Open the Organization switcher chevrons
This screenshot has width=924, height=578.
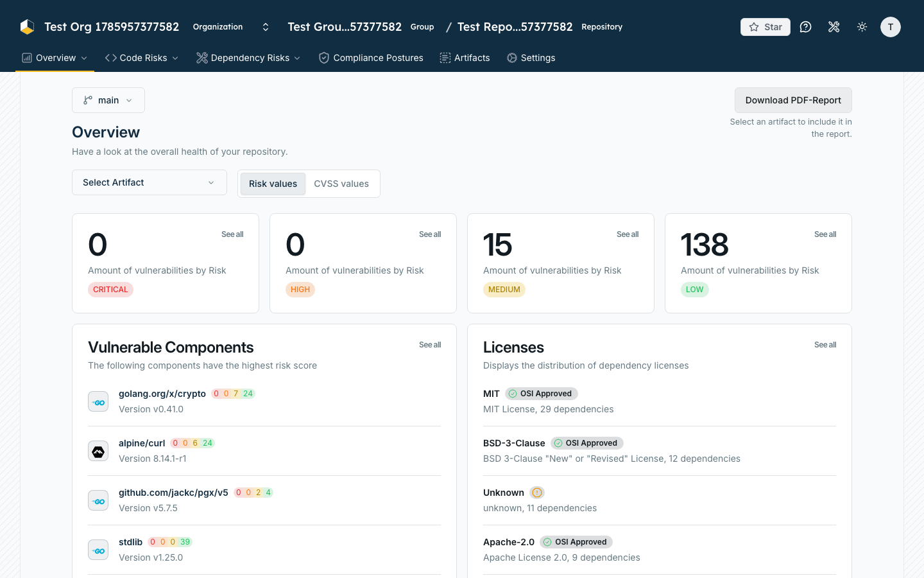pyautogui.click(x=266, y=27)
